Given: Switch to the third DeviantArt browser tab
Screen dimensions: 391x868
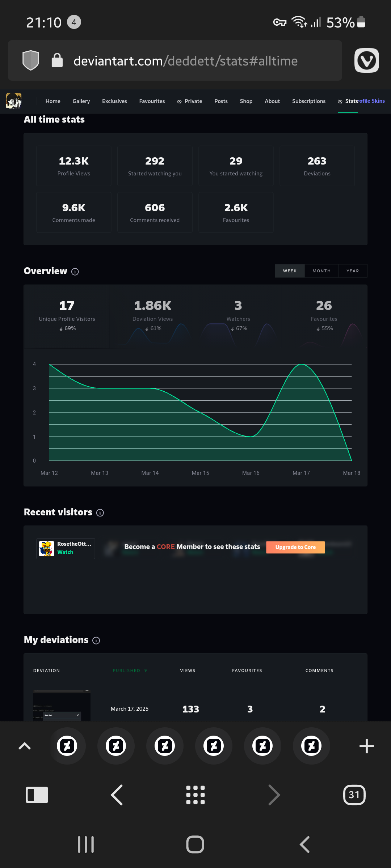Looking at the screenshot, I should click(x=165, y=746).
